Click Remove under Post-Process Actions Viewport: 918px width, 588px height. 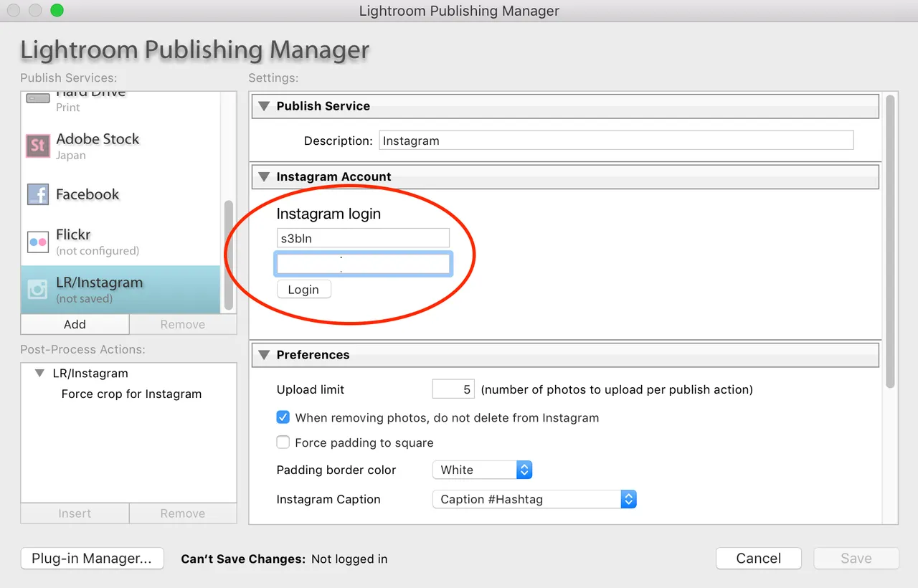point(183,513)
